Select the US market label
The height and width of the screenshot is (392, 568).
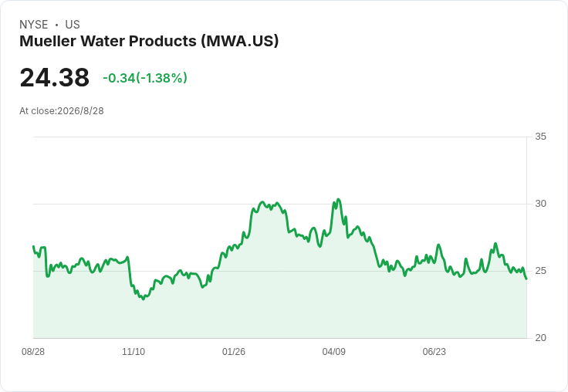coord(73,25)
